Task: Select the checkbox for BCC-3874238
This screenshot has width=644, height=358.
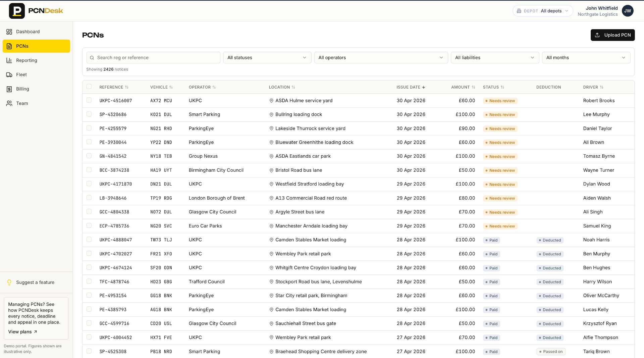Action: tap(89, 170)
